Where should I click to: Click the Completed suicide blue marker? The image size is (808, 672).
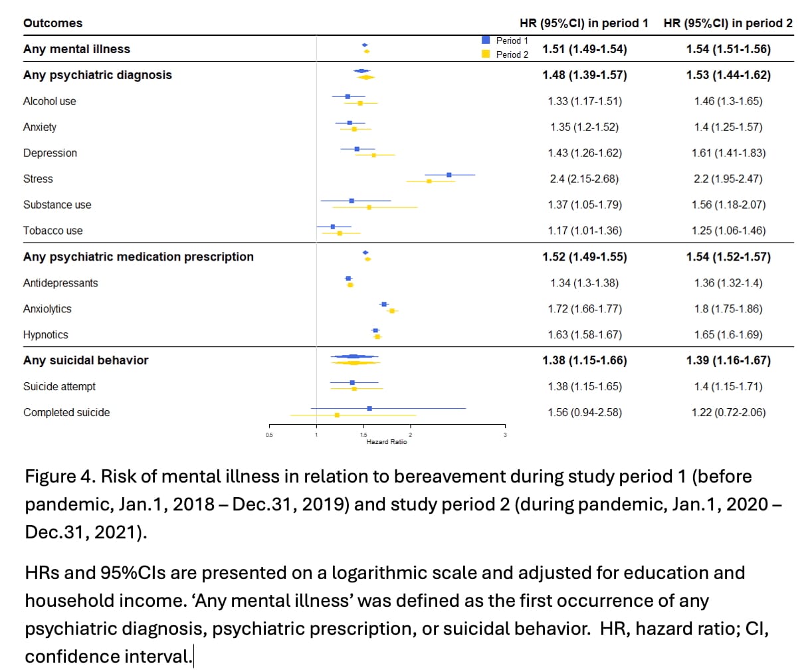[x=369, y=408]
